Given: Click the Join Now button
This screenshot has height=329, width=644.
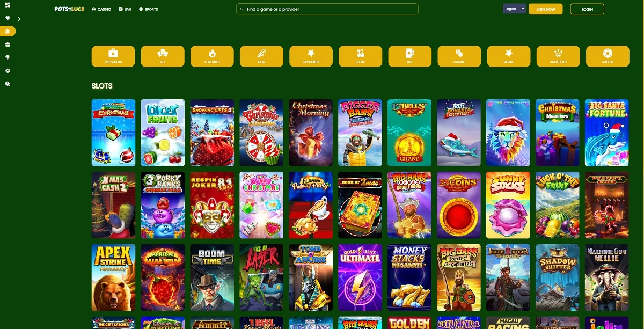Looking at the screenshot, I should [545, 9].
